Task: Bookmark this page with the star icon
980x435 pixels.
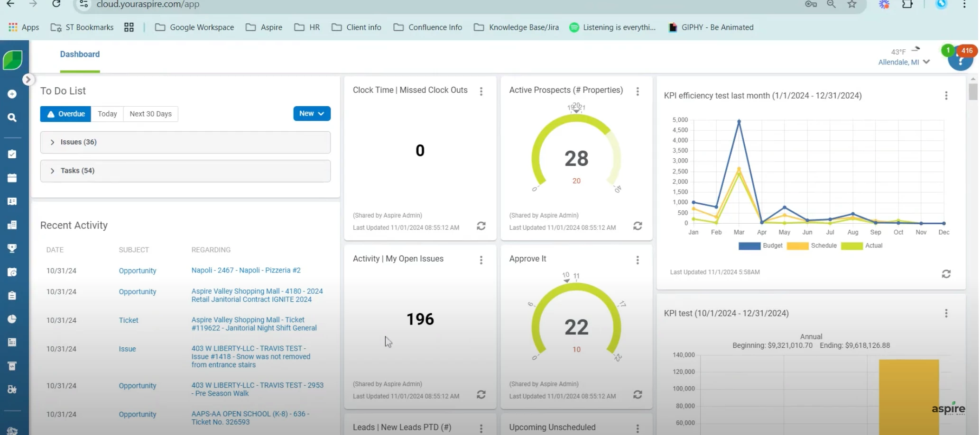Action: [x=852, y=4]
